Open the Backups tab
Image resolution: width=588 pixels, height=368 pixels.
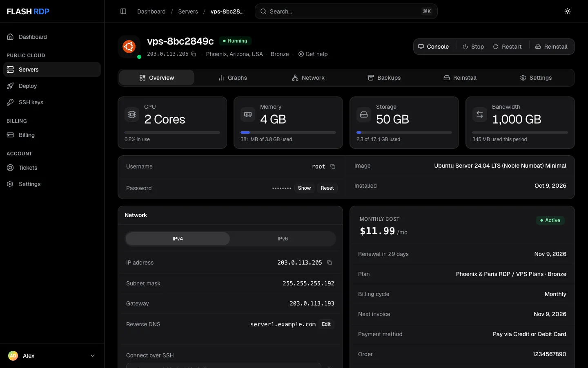point(384,78)
